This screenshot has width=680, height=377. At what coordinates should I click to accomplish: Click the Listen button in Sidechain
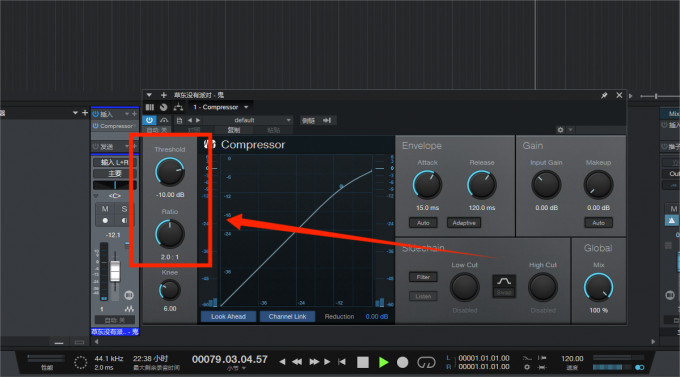(423, 296)
